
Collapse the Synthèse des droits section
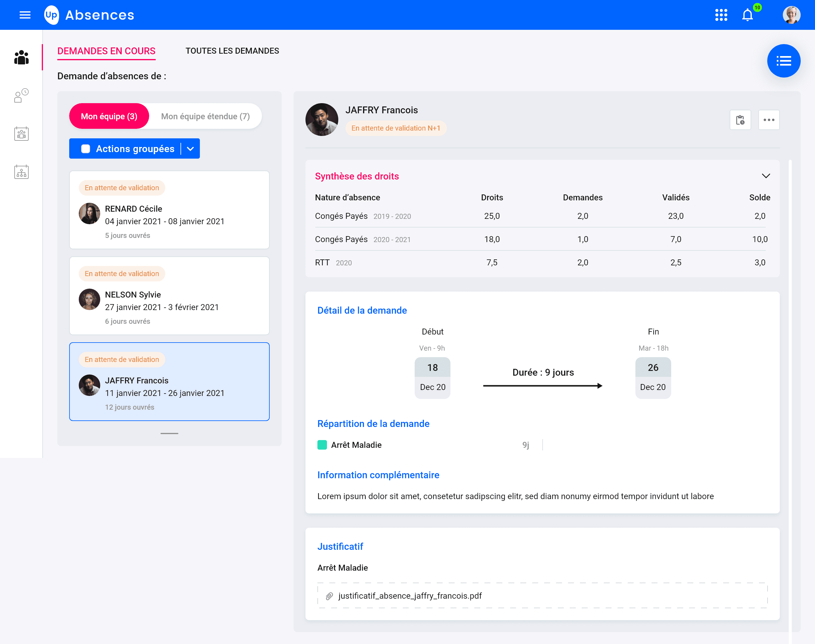tap(765, 176)
